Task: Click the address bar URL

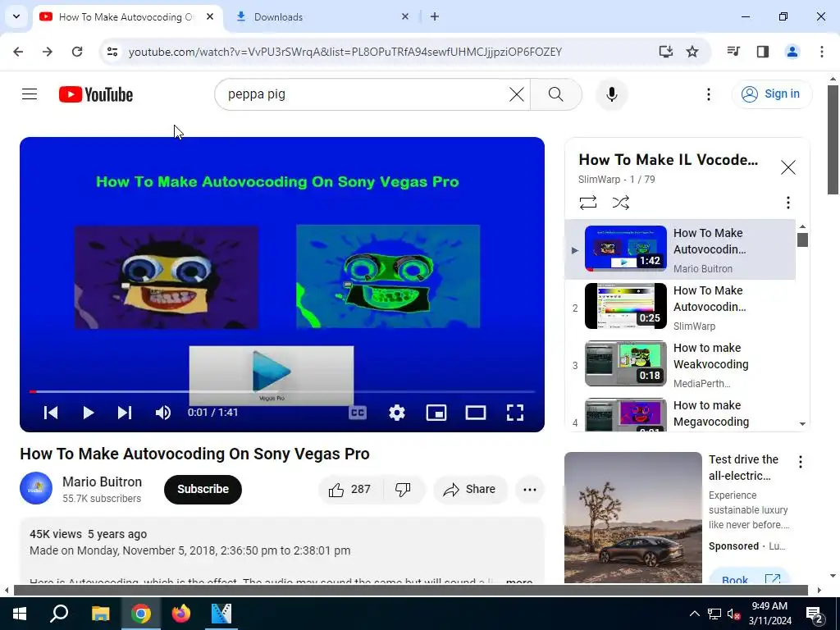Action: [x=345, y=52]
